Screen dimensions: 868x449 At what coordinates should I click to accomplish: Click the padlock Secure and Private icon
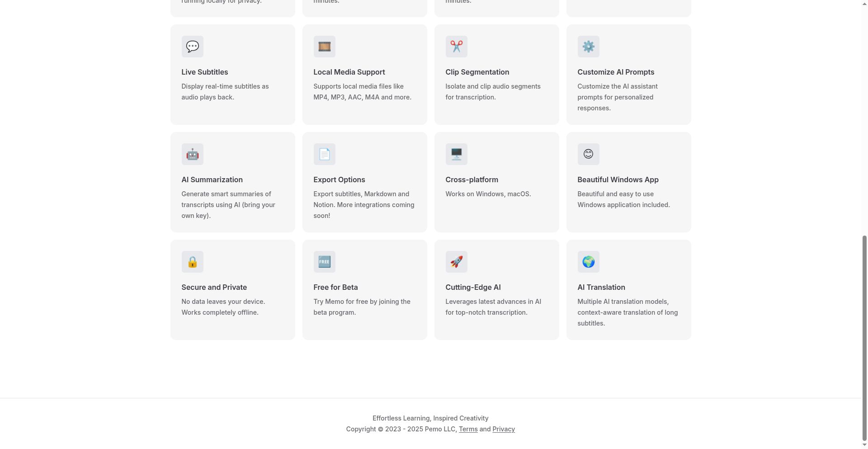tap(192, 262)
